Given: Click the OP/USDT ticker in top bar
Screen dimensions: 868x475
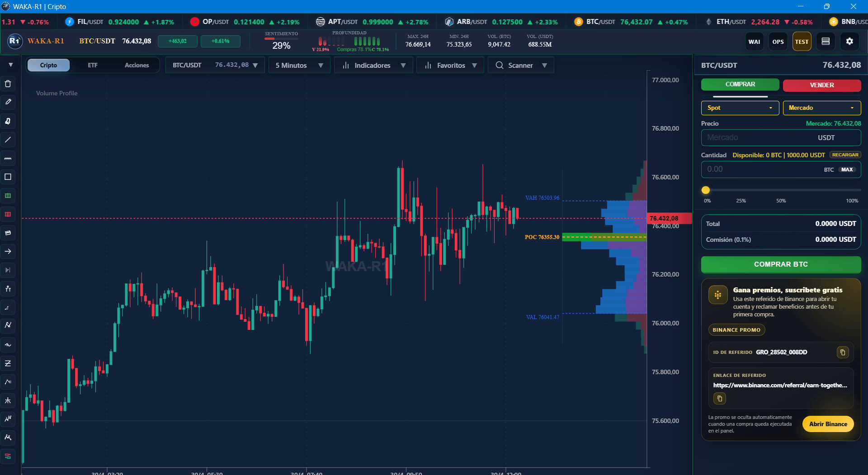Looking at the screenshot, I should (245, 22).
